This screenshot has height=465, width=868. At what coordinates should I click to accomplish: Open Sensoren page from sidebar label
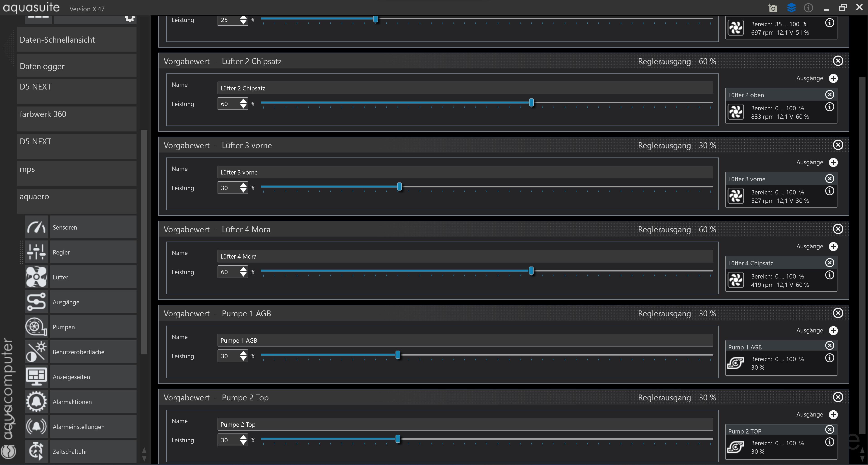[x=93, y=227]
